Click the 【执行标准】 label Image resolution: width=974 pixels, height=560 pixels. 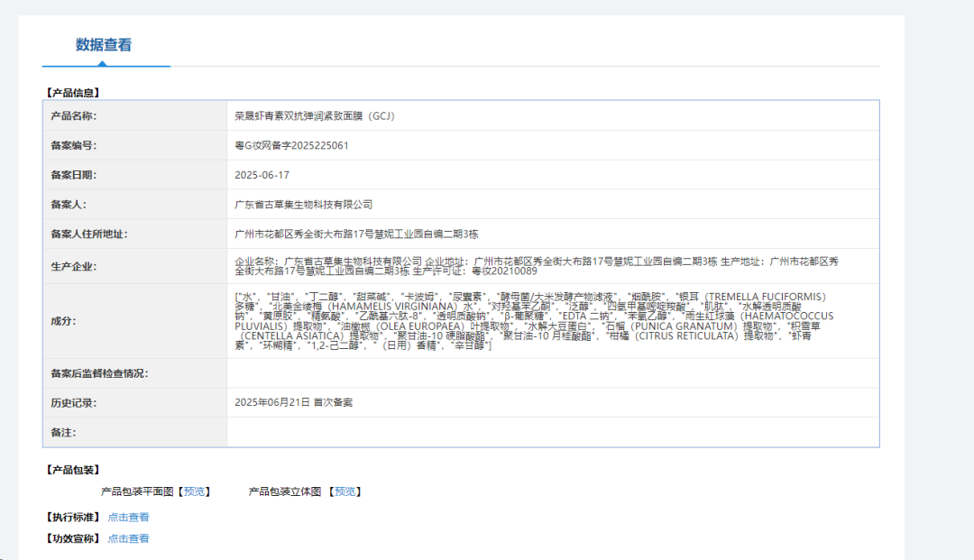tap(73, 517)
